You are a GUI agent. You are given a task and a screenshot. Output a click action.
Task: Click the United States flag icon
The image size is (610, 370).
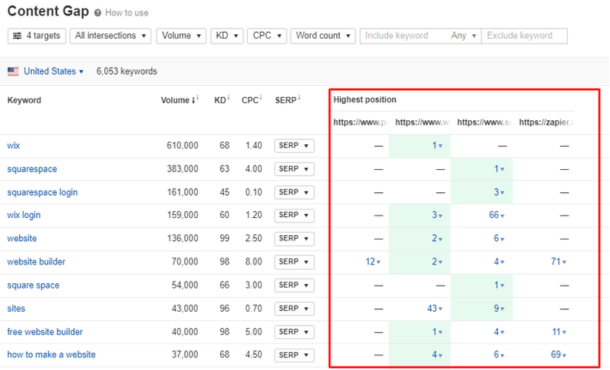point(13,72)
